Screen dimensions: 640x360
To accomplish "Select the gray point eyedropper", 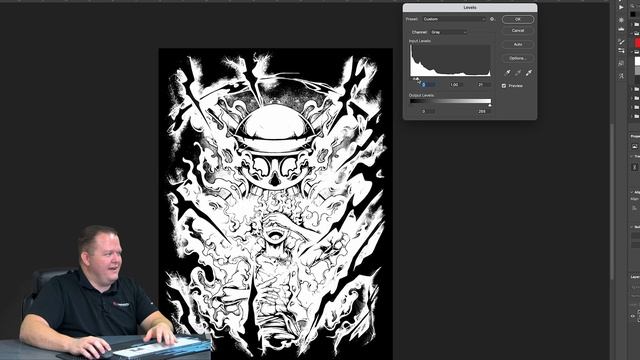I will pos(518,72).
